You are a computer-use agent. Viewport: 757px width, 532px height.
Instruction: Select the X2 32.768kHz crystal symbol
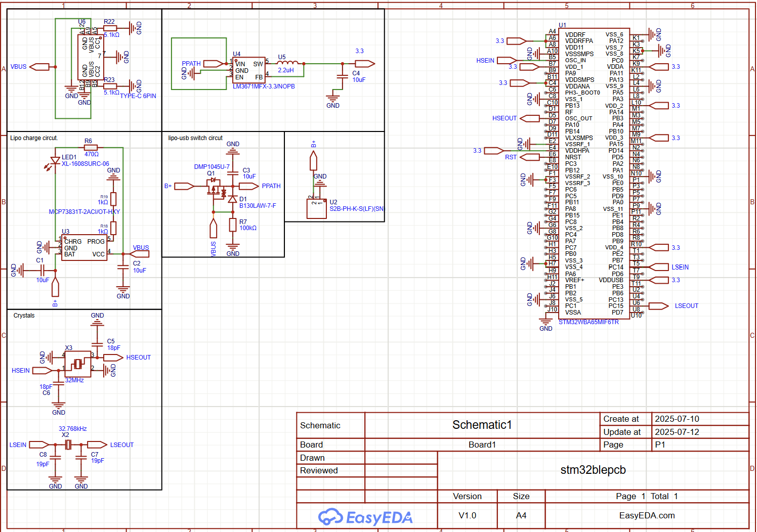coord(67,445)
